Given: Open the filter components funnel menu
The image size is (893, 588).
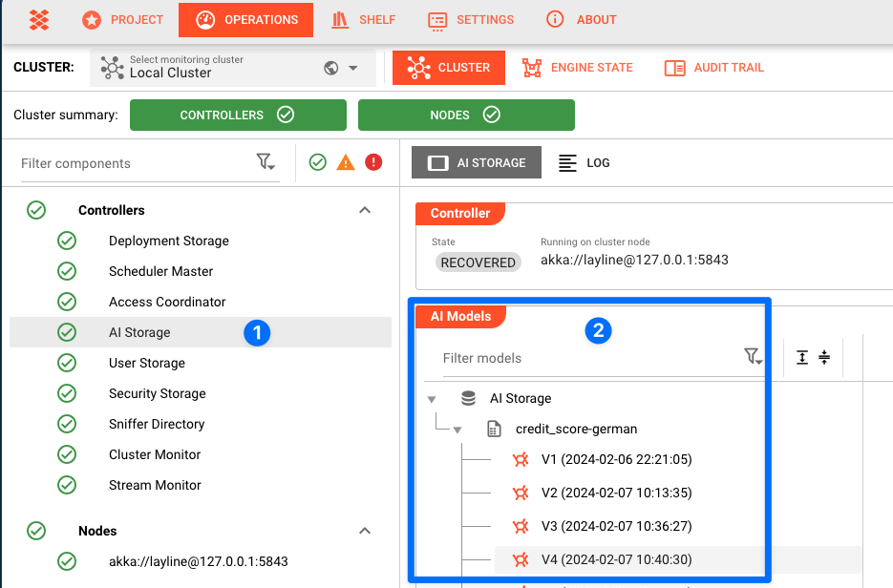Looking at the screenshot, I should (266, 163).
